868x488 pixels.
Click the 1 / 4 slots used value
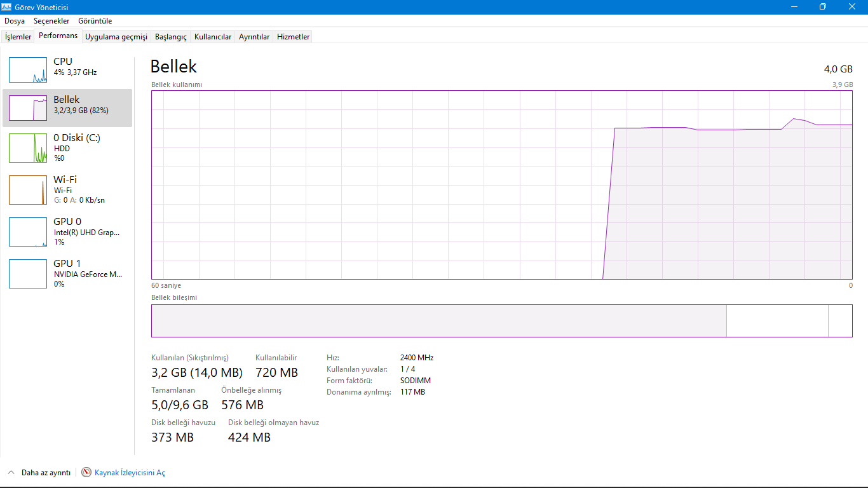click(x=408, y=369)
